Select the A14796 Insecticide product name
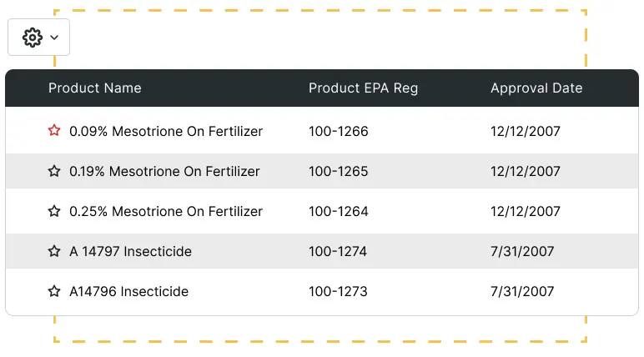 [128, 291]
